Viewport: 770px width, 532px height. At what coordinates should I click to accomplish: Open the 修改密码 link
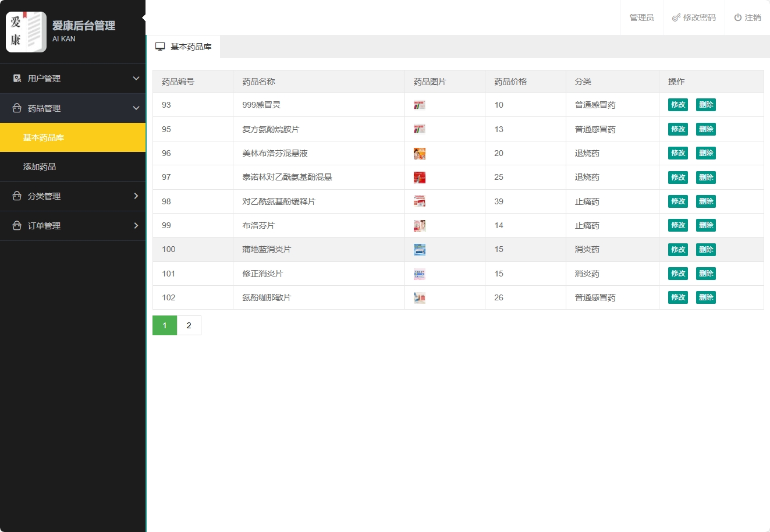698,17
